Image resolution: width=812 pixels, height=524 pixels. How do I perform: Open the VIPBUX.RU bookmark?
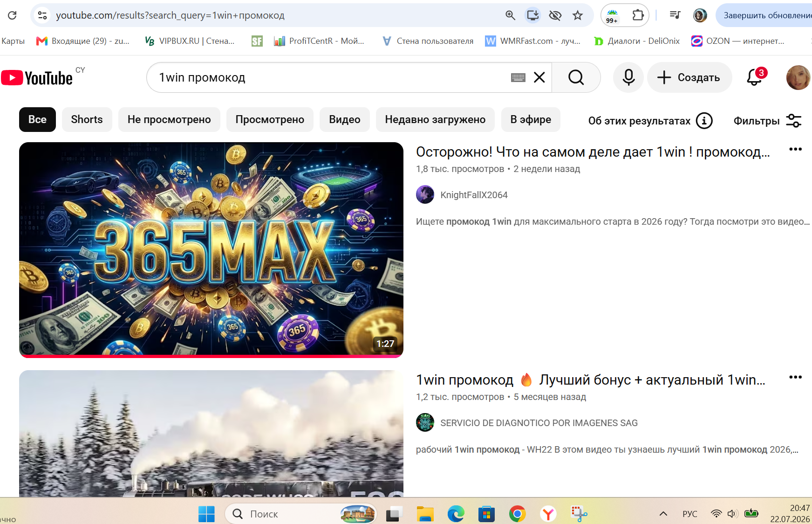click(x=190, y=41)
